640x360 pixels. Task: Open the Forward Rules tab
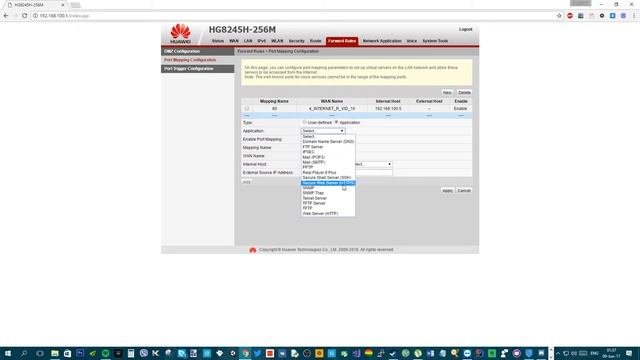tap(342, 41)
